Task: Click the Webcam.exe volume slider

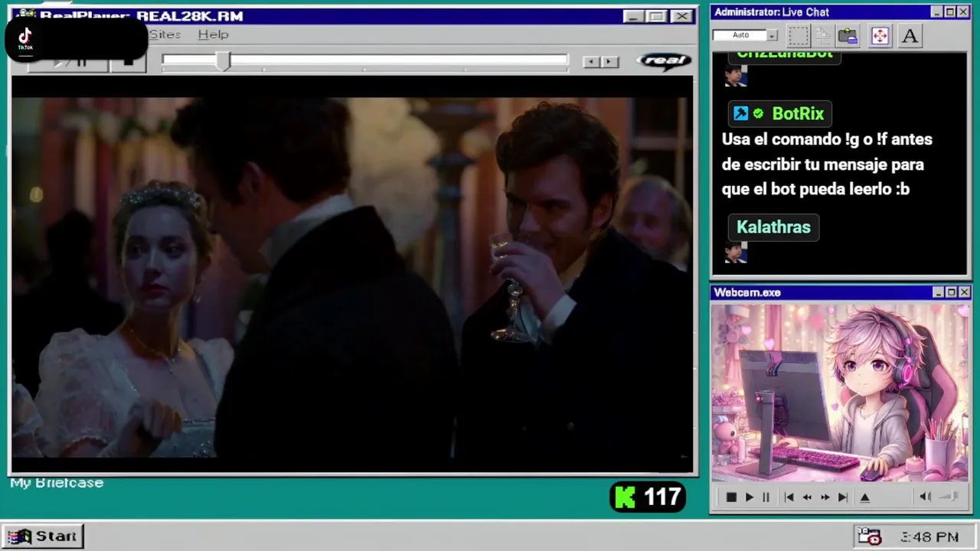Action: pos(949,497)
